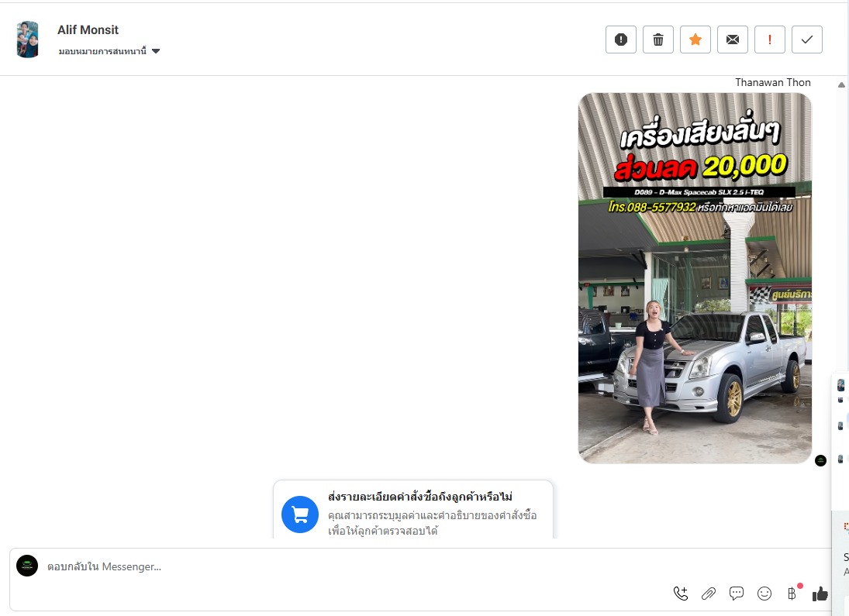
Task: Open the emoji picker
Action: (x=764, y=594)
